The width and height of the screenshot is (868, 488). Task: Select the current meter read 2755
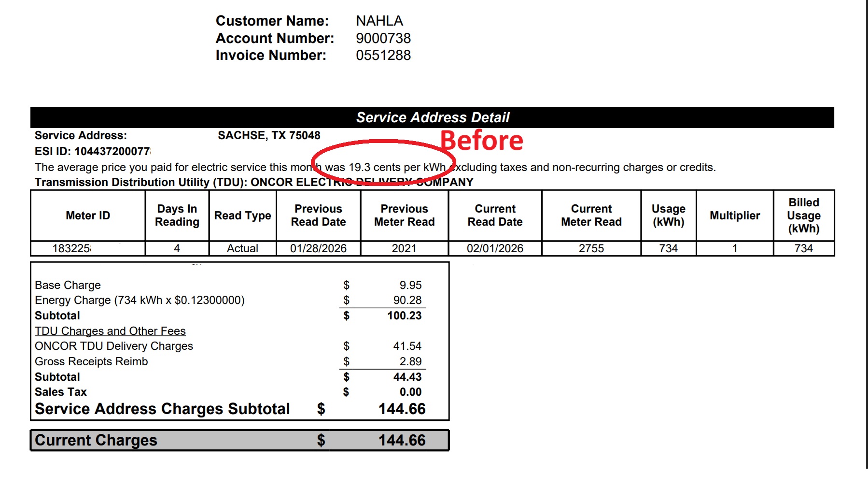(x=591, y=248)
